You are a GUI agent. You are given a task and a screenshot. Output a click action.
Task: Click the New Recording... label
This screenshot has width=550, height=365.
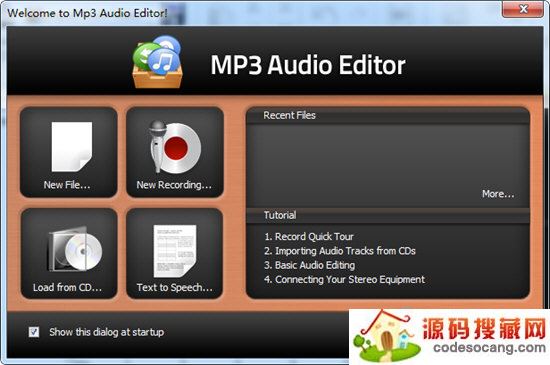pos(174,185)
